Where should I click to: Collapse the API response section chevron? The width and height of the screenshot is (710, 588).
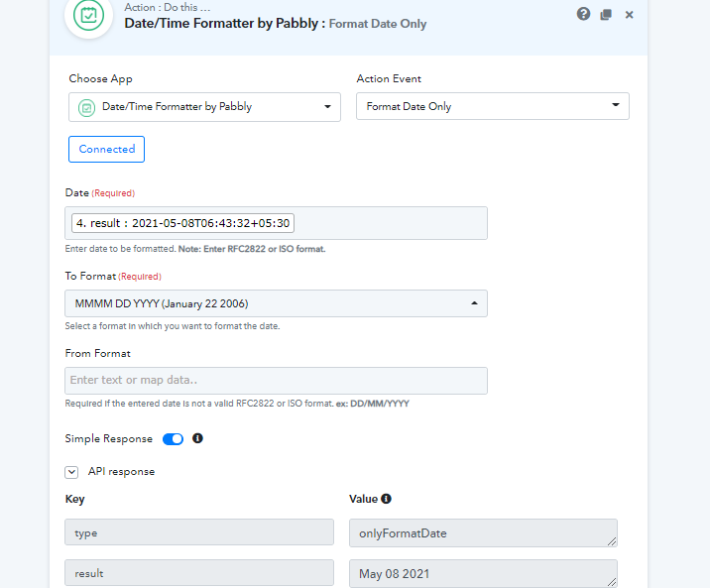pyautogui.click(x=71, y=472)
